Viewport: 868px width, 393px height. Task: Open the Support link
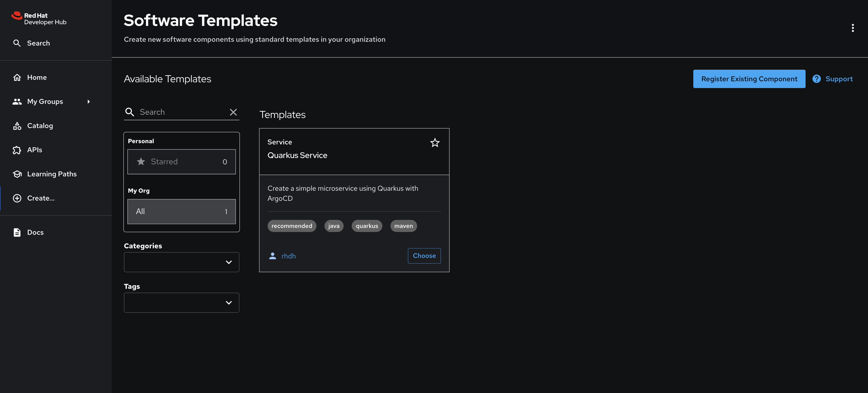click(839, 79)
